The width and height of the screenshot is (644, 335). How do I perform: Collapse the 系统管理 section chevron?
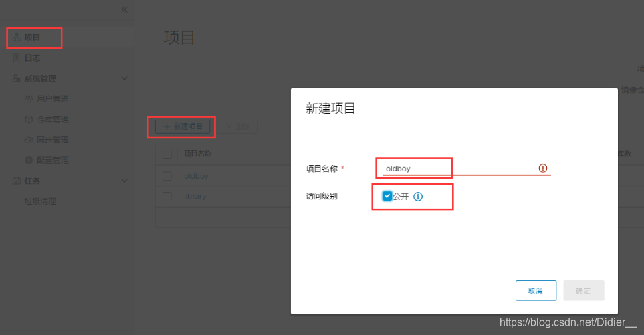pyautogui.click(x=124, y=78)
